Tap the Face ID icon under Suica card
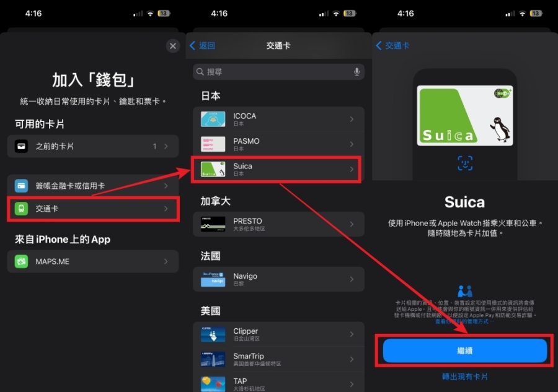Screen dimensions: 558x392 pos(465,163)
